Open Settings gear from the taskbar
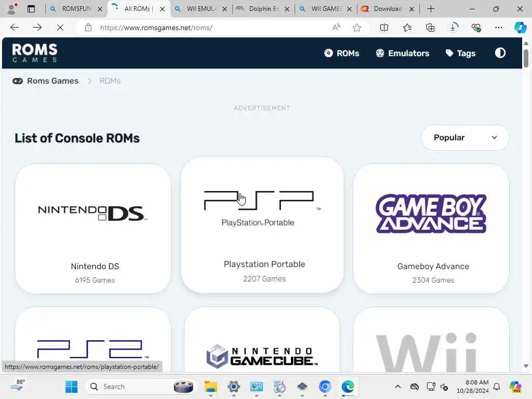532x399 pixels. [x=234, y=387]
